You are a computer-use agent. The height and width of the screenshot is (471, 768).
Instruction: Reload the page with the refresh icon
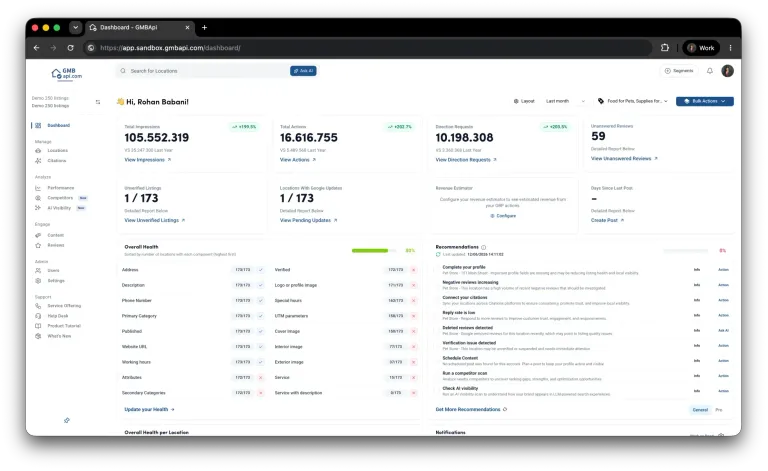(71, 47)
